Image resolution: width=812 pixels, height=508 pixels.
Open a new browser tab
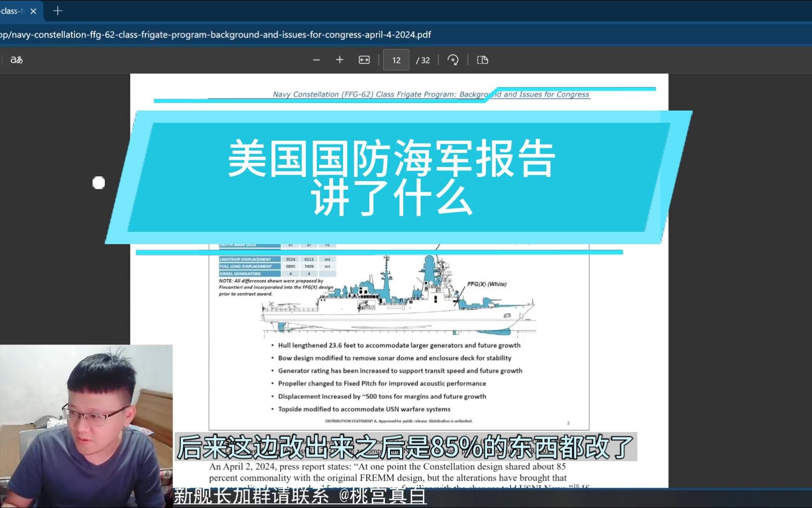[57, 11]
